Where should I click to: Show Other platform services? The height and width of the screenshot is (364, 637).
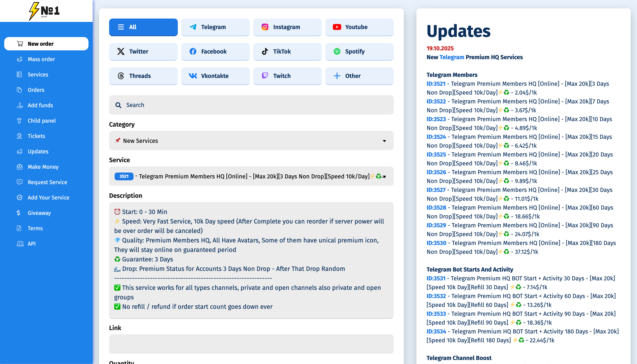359,76
